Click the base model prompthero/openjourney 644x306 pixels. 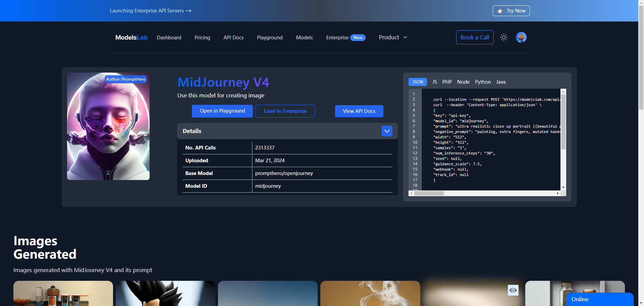coord(284,173)
